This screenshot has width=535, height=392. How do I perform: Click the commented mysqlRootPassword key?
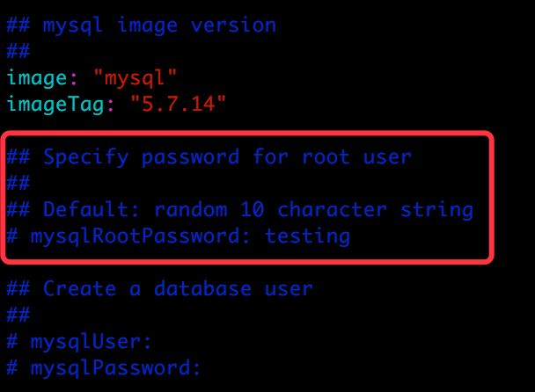click(135, 236)
